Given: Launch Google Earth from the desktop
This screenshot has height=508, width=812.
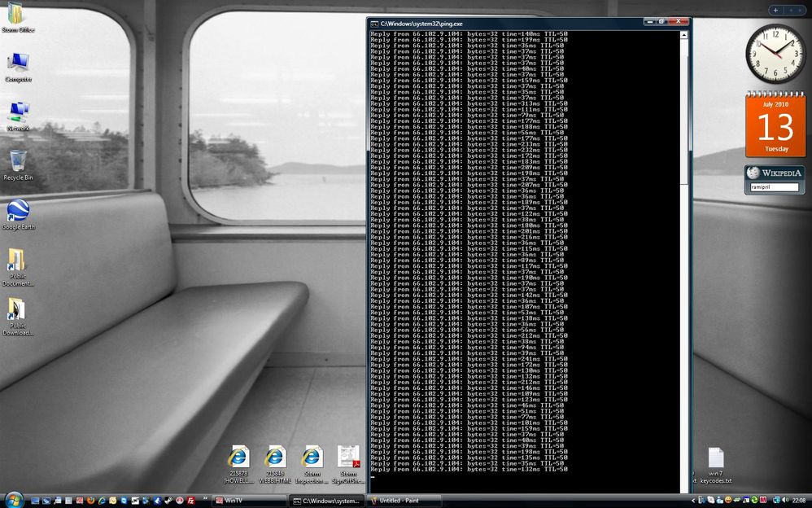Looking at the screenshot, I should click(18, 212).
